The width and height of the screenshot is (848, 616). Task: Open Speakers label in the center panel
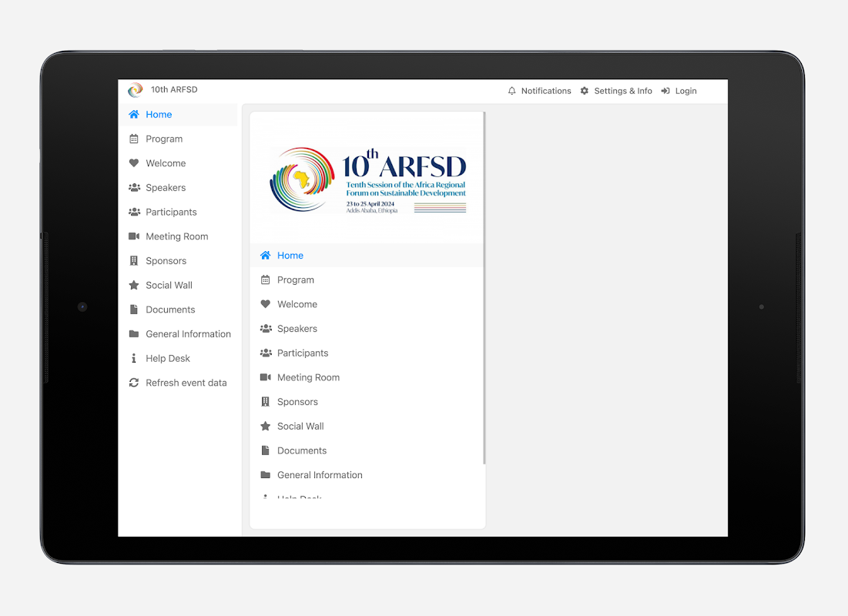pos(297,329)
